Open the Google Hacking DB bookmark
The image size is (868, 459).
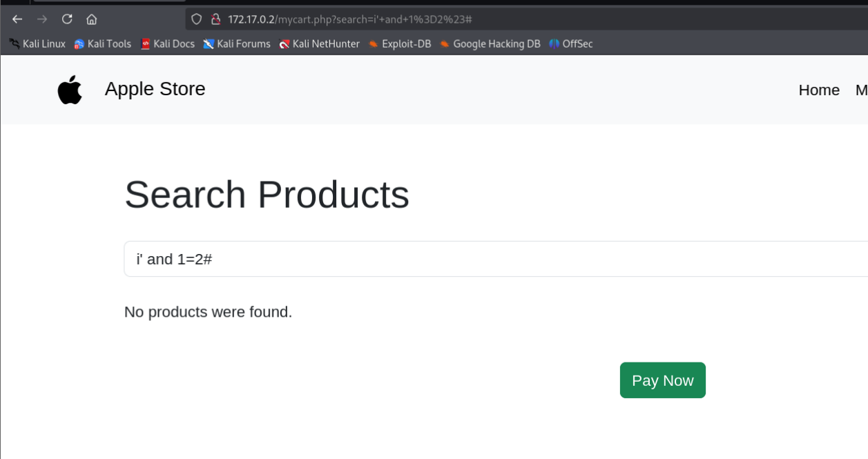[x=490, y=43]
